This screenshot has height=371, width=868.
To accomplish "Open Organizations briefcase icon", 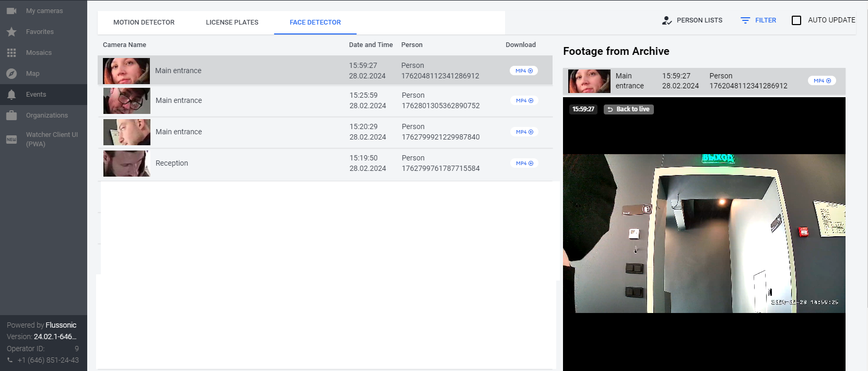I will tap(11, 115).
